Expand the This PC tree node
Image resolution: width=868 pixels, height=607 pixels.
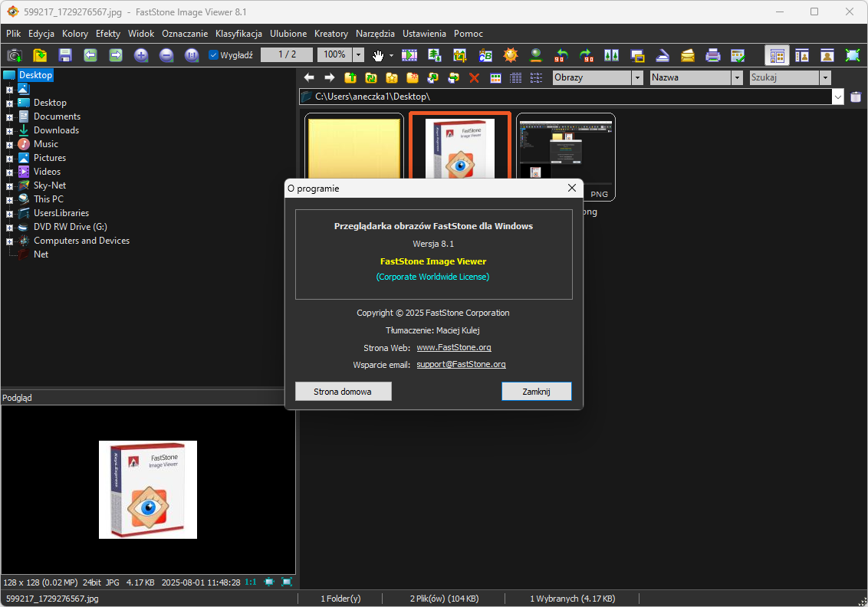[9, 200]
